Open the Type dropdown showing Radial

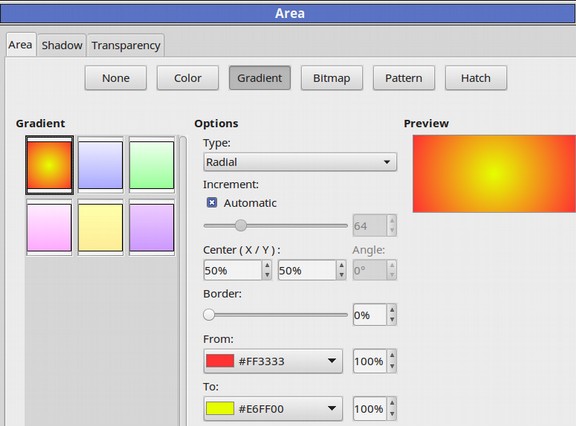click(300, 162)
